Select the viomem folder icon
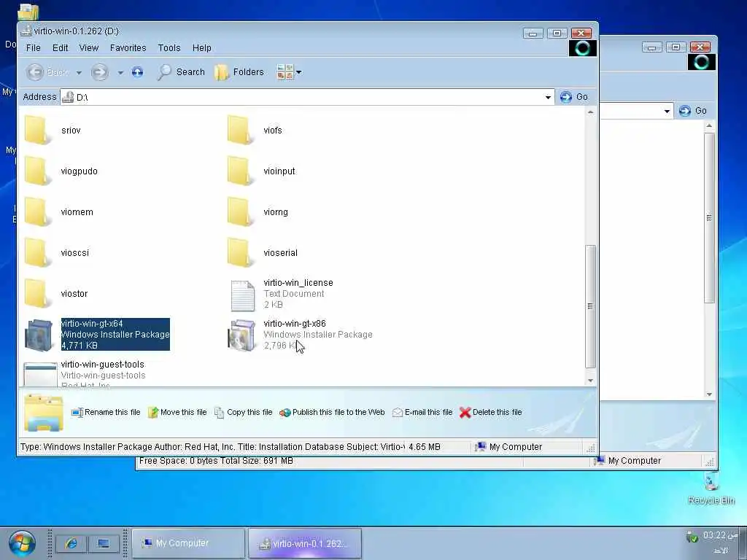Screen dimensions: 747x560 point(37,212)
